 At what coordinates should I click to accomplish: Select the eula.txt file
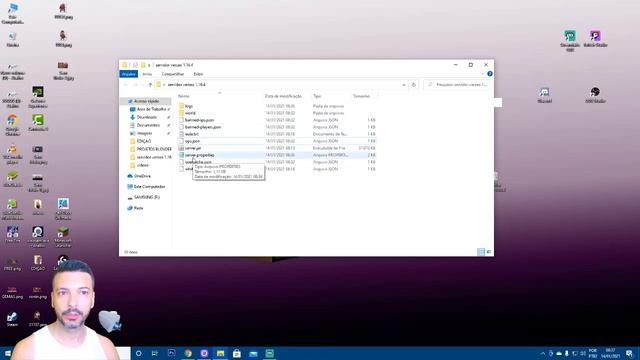point(191,134)
